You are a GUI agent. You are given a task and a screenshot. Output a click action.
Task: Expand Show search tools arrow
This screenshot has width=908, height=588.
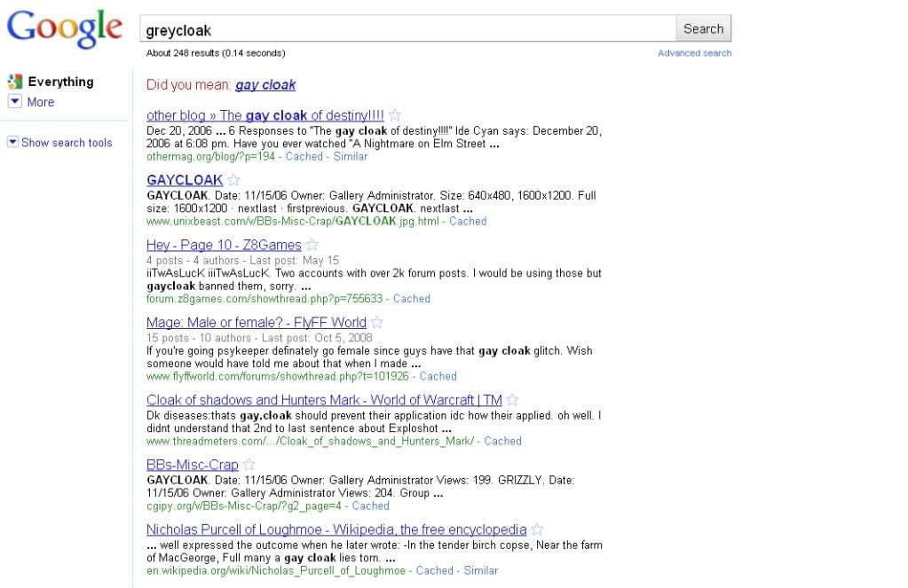12,142
